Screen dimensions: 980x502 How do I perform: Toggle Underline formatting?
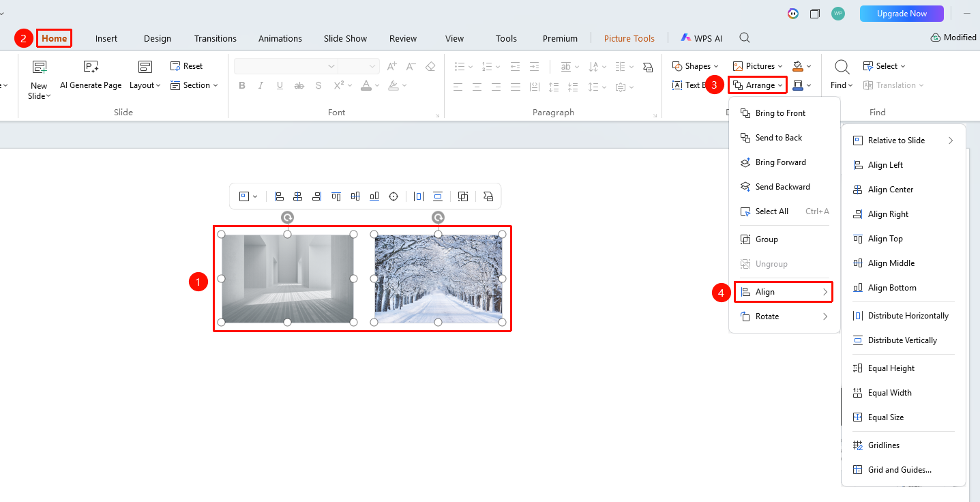(x=280, y=85)
